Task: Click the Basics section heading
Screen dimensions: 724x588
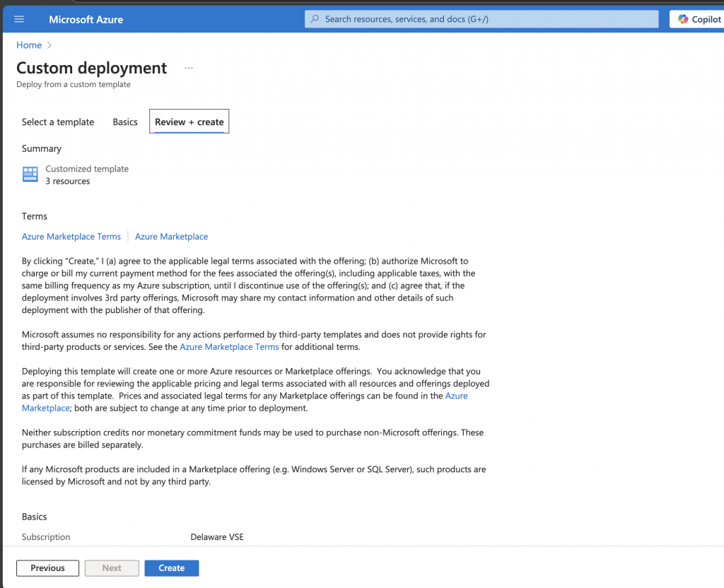Action: click(34, 517)
